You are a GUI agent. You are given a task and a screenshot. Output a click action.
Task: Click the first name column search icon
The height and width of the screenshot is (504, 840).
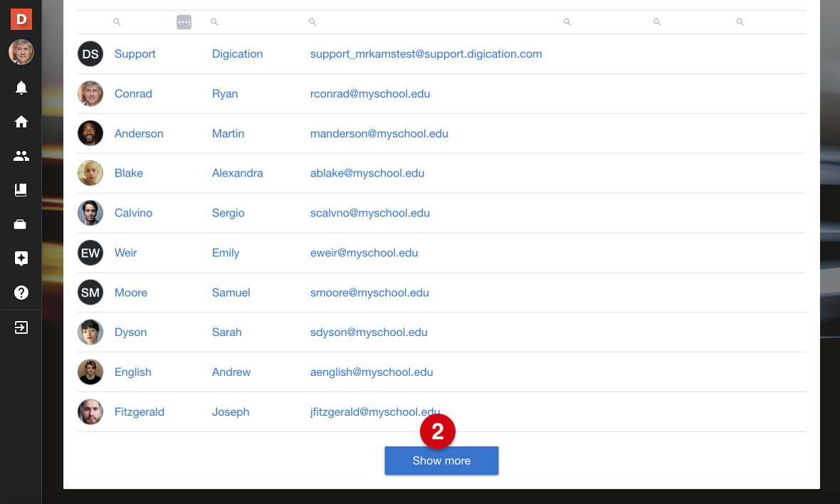[x=214, y=22]
